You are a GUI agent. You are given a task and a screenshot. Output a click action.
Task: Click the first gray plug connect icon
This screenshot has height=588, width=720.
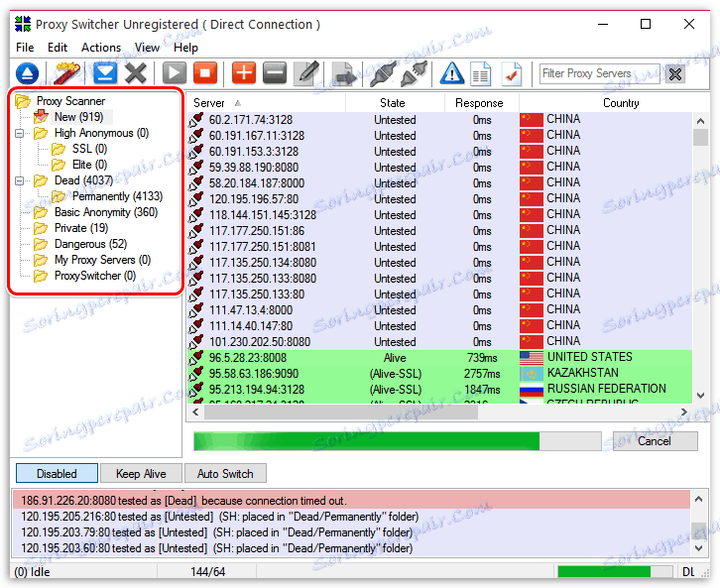(383, 73)
